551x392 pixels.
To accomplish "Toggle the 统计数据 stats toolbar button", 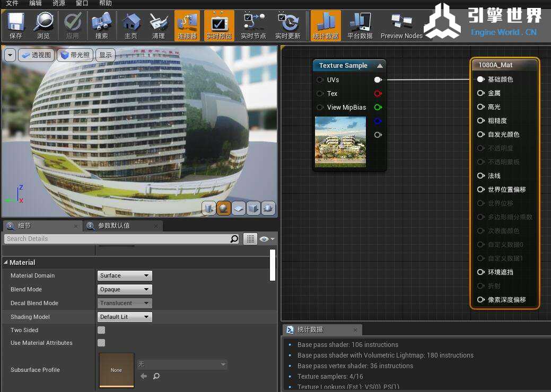I will (326, 25).
